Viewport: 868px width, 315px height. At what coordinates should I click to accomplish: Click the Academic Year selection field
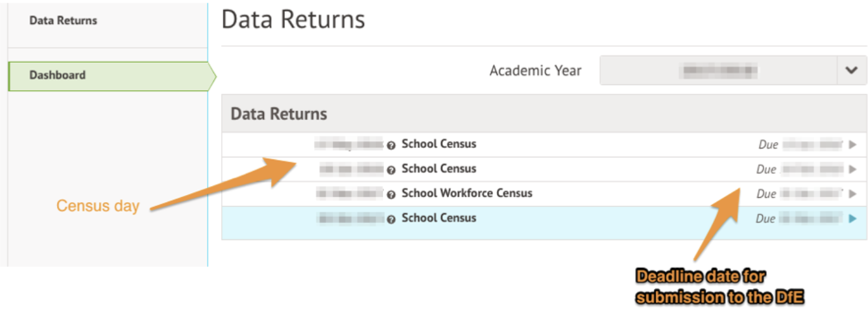tap(719, 71)
